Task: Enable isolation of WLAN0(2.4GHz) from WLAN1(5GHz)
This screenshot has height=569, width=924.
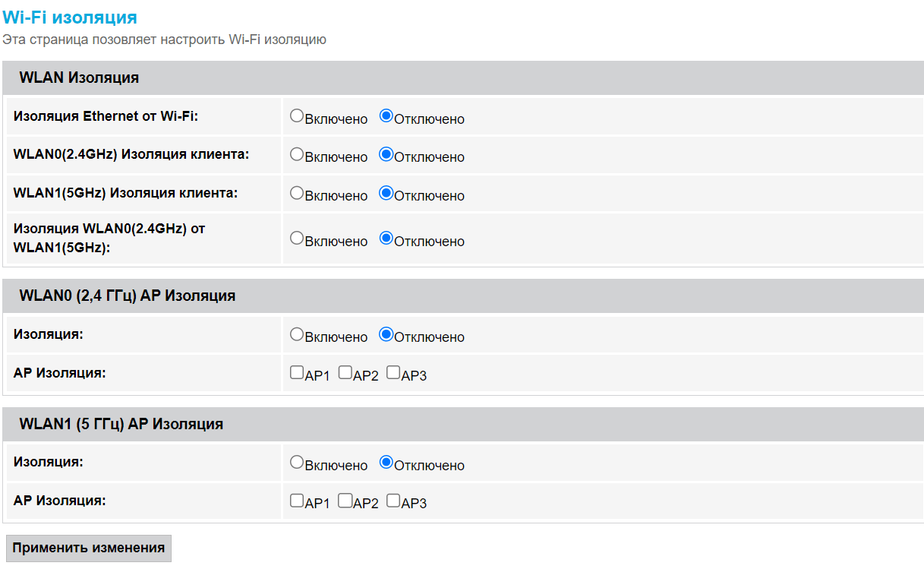Action: pyautogui.click(x=297, y=238)
